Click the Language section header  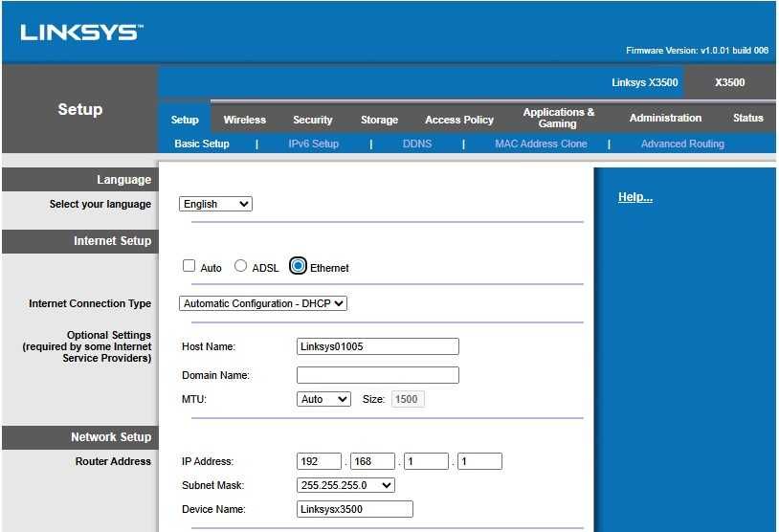123,180
